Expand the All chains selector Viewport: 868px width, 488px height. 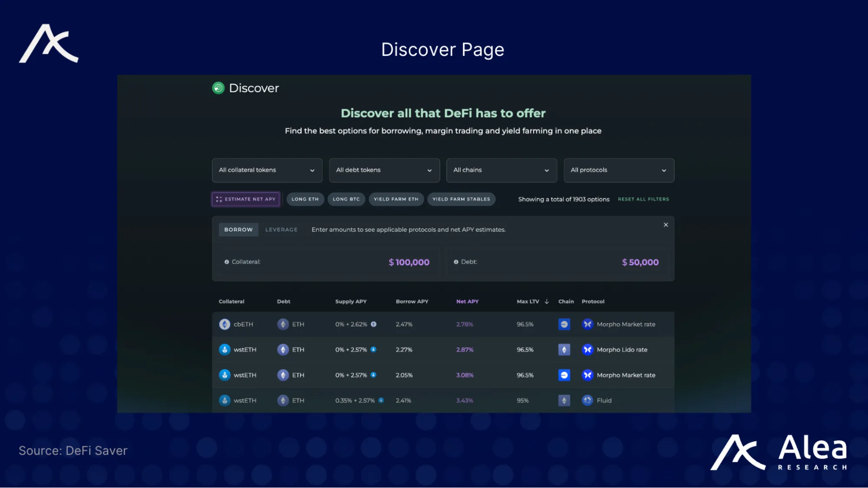[501, 170]
